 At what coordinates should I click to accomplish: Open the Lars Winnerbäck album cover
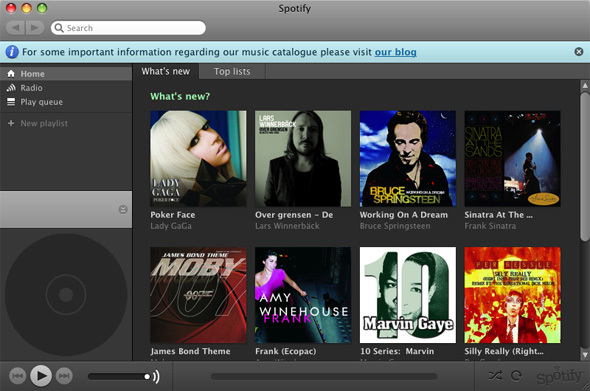[x=303, y=158]
